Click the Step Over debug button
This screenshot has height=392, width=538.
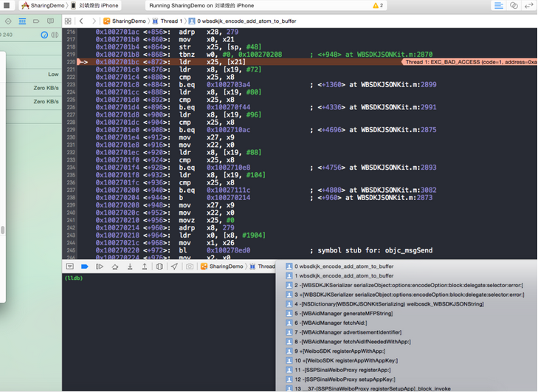click(115, 267)
